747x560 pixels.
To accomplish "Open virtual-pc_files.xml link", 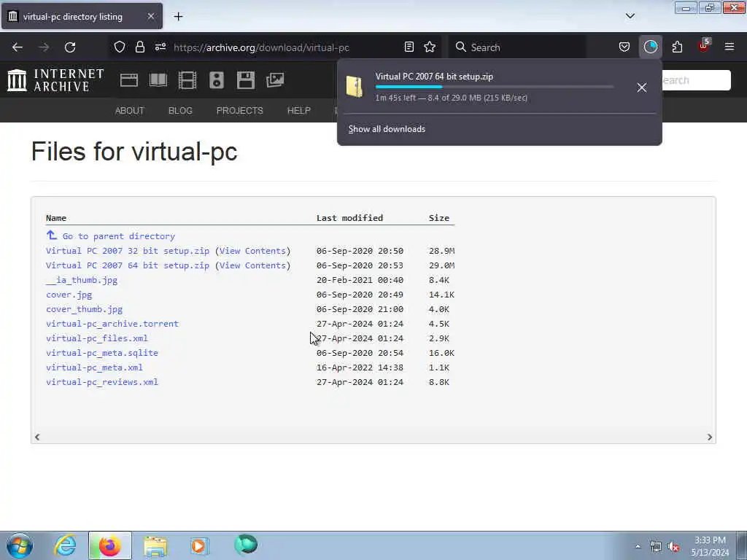I will pos(97,338).
